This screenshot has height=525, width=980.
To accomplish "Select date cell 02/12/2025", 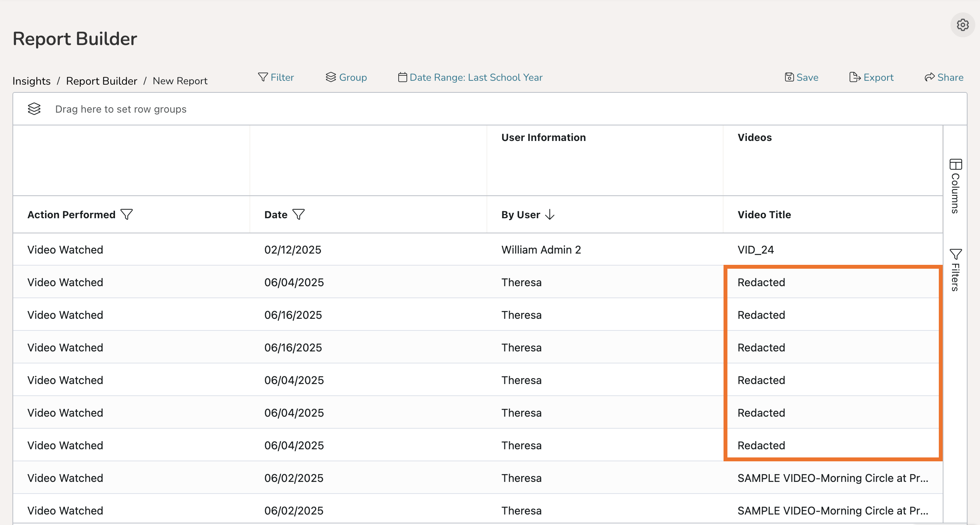I will 293,250.
